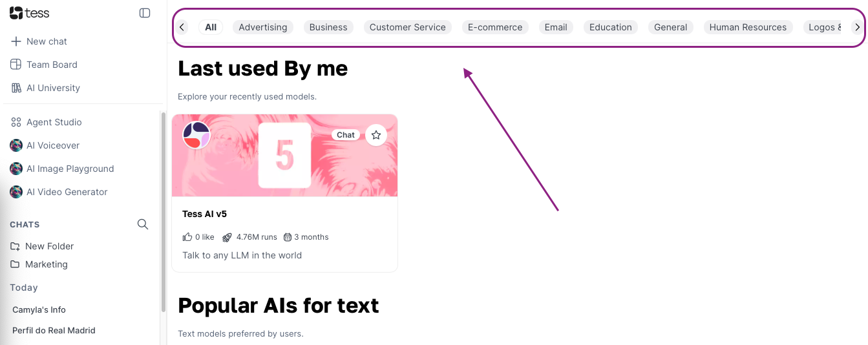
Task: Select the General category filter
Action: click(x=671, y=27)
